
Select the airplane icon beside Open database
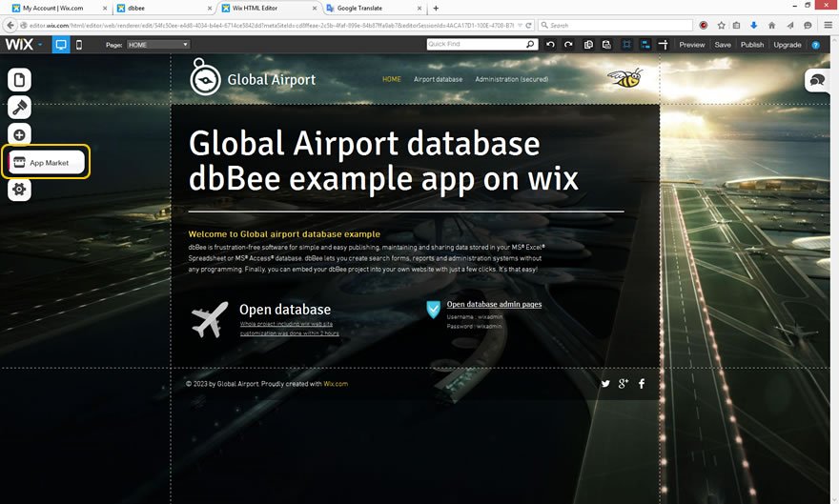[209, 319]
